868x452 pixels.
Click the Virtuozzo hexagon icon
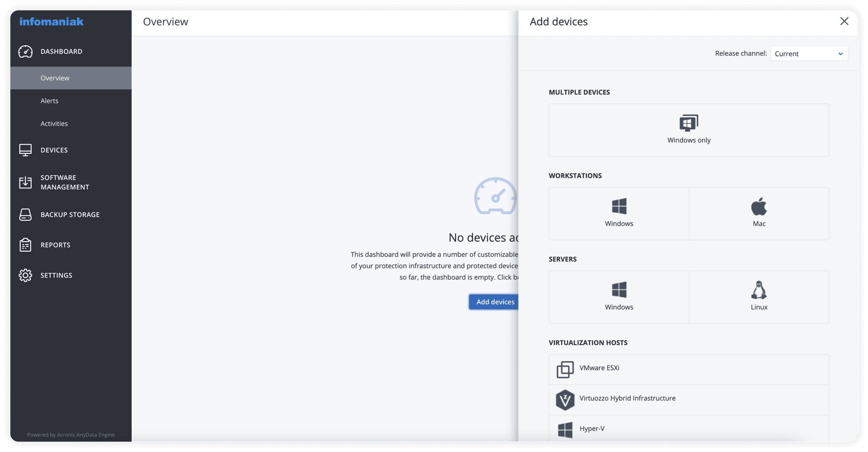click(565, 400)
